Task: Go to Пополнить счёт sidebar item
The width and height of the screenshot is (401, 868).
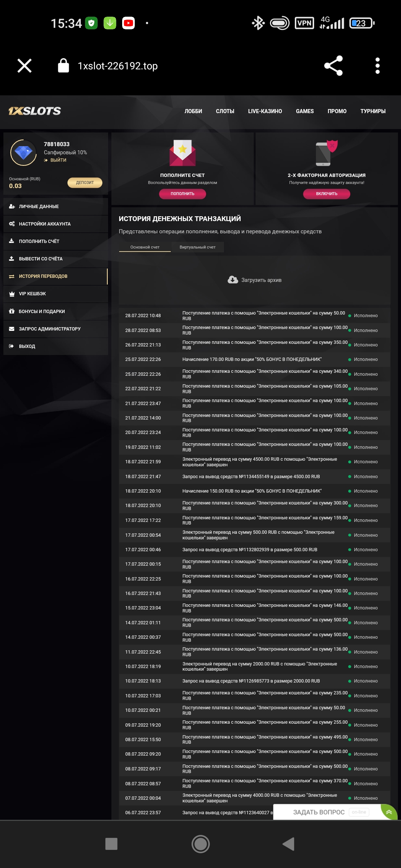Action: click(39, 241)
